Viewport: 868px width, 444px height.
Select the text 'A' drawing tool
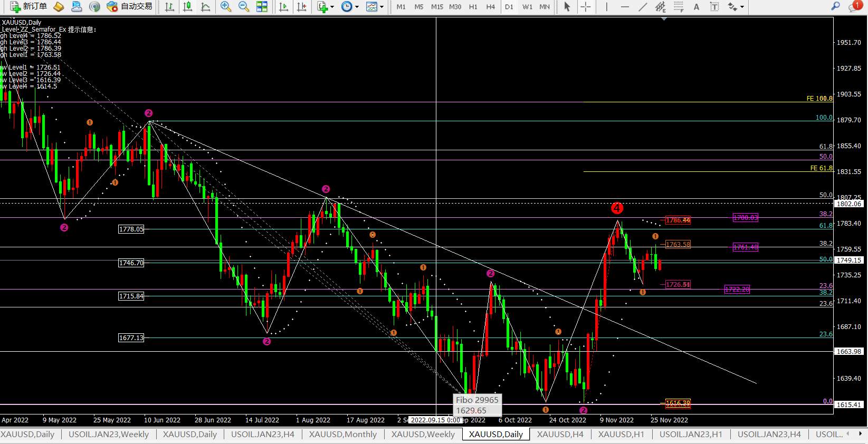(x=697, y=7)
